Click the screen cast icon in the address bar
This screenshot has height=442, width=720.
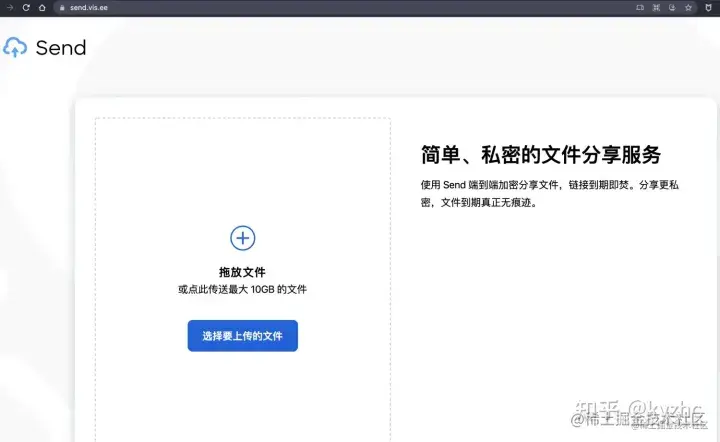pyautogui.click(x=640, y=7)
